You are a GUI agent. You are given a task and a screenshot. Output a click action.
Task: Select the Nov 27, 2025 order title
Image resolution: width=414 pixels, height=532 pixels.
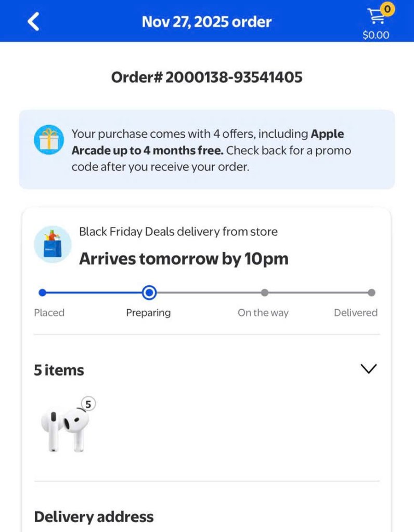[x=206, y=22]
